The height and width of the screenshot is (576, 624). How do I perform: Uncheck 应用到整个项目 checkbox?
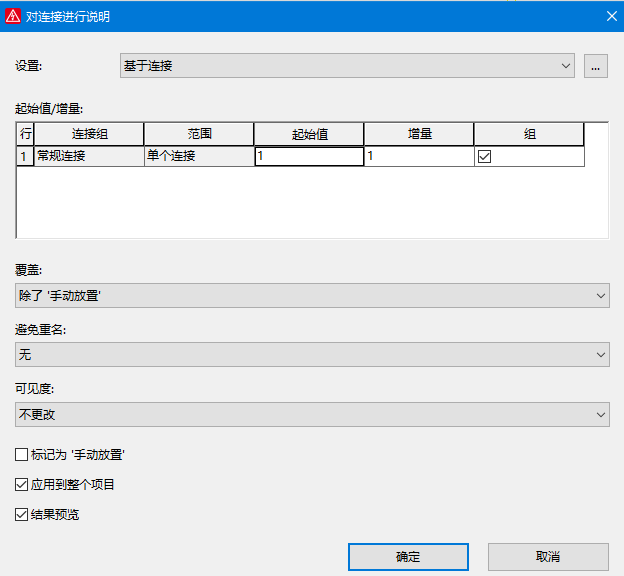[x=21, y=484]
